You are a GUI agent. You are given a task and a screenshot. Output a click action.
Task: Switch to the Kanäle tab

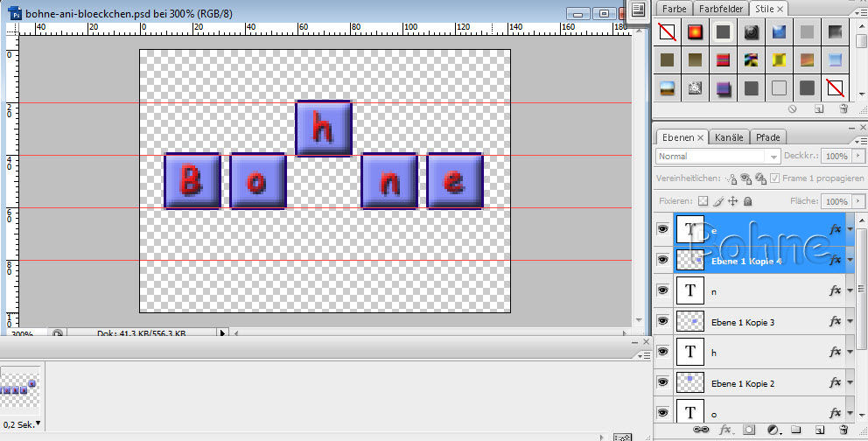click(728, 137)
